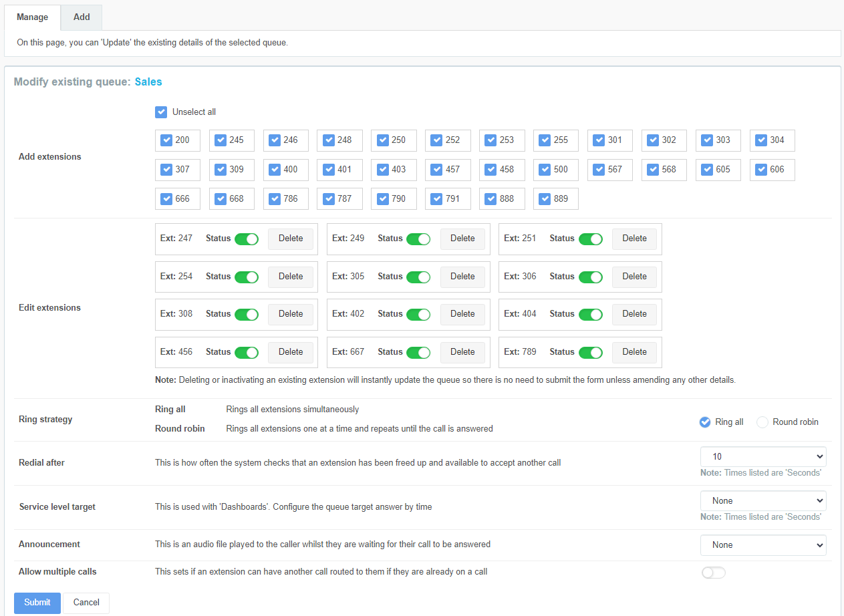Select the Round robin ring strategy
The image size is (844, 616).
click(762, 422)
